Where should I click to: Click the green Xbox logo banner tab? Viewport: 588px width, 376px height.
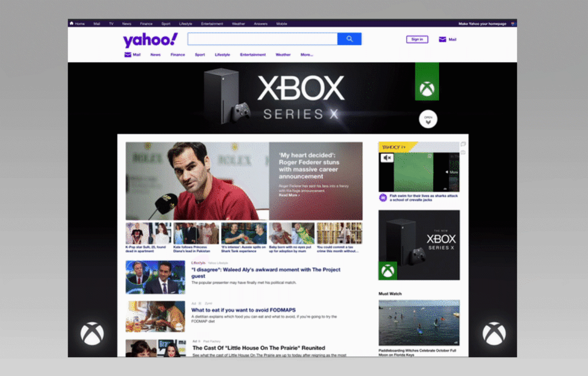pos(427,82)
